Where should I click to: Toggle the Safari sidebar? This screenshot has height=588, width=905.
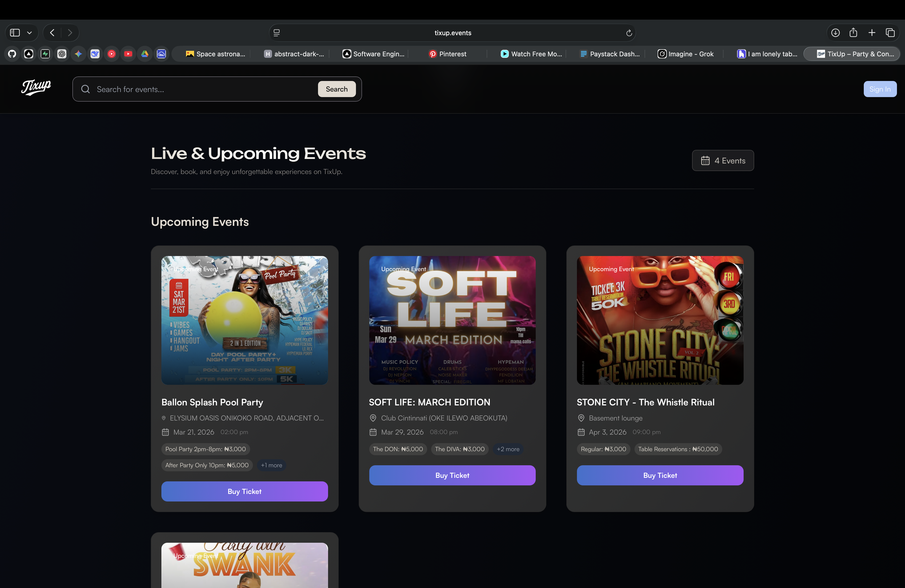[15, 33]
